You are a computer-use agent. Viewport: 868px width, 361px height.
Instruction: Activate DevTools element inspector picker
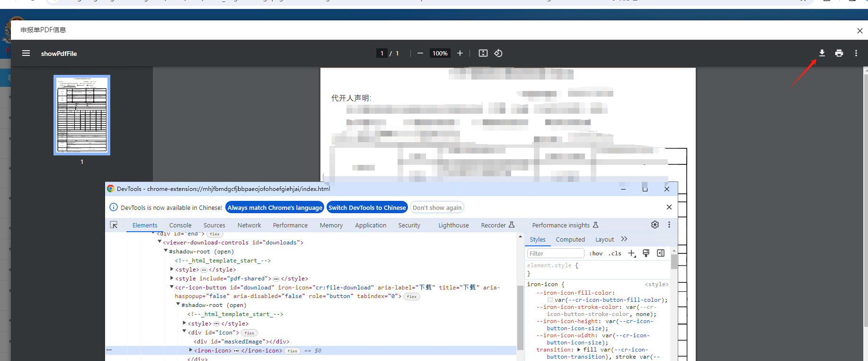pyautogui.click(x=114, y=225)
